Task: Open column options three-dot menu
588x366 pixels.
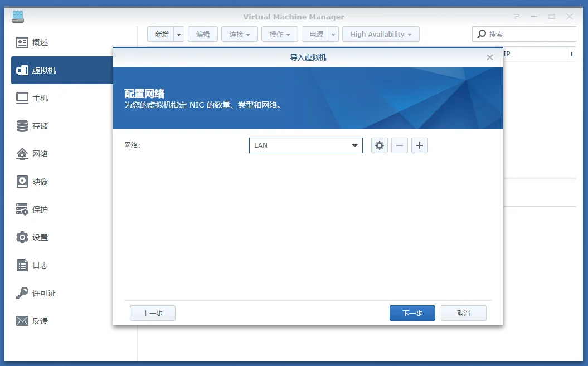Action: click(x=571, y=54)
